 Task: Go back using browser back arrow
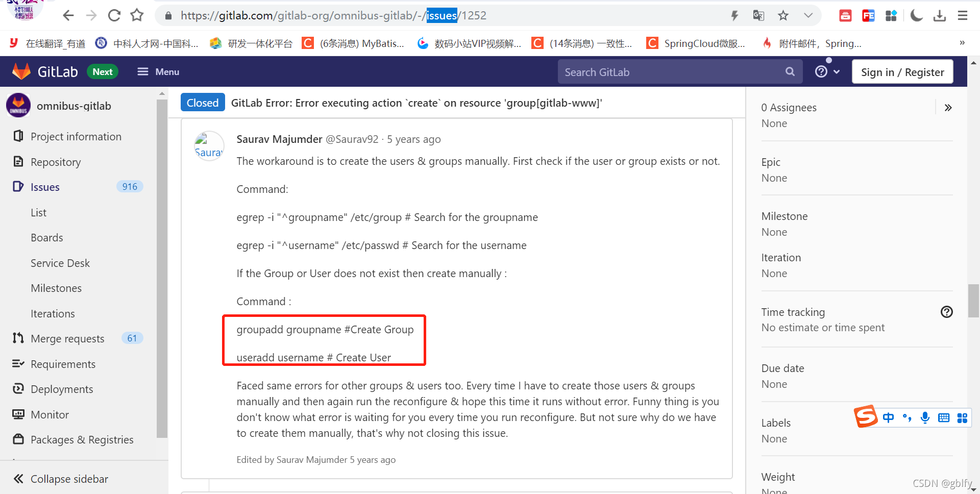(68, 15)
